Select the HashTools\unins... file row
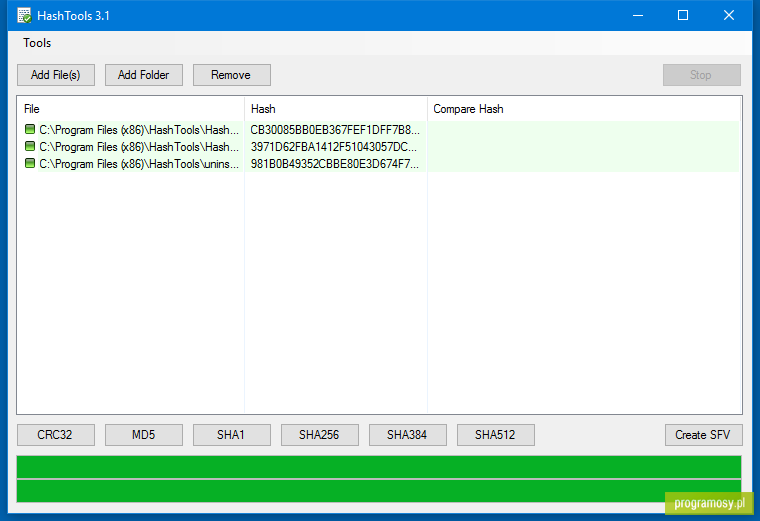The height and width of the screenshot is (521, 760). click(x=379, y=164)
